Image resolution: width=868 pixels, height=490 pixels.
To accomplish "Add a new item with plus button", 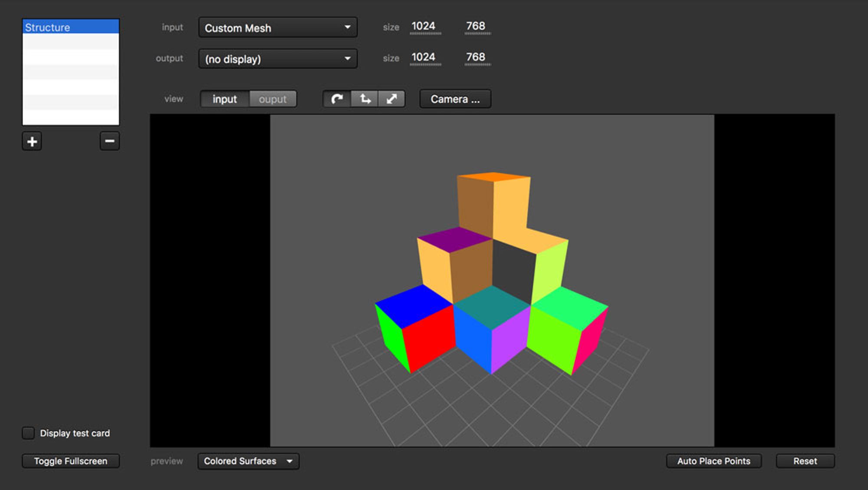I will pyautogui.click(x=32, y=141).
